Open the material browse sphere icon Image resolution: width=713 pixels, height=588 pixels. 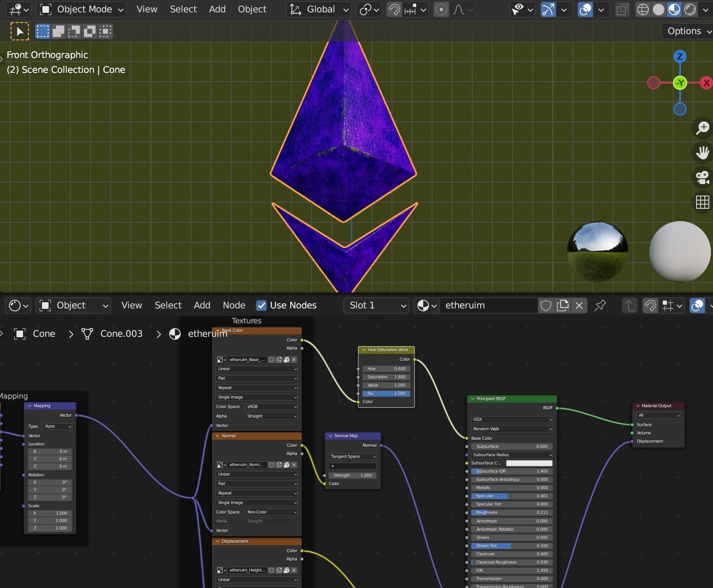[426, 306]
